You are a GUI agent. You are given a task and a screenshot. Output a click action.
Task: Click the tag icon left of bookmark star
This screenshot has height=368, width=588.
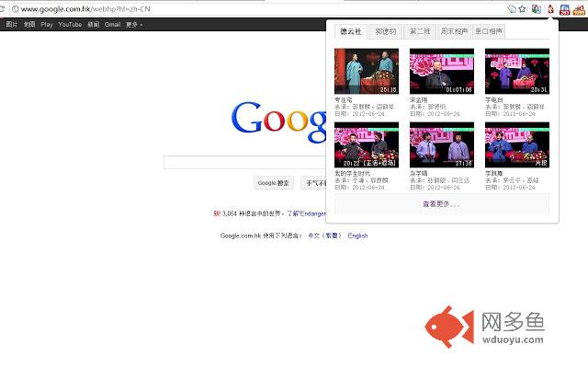point(512,9)
